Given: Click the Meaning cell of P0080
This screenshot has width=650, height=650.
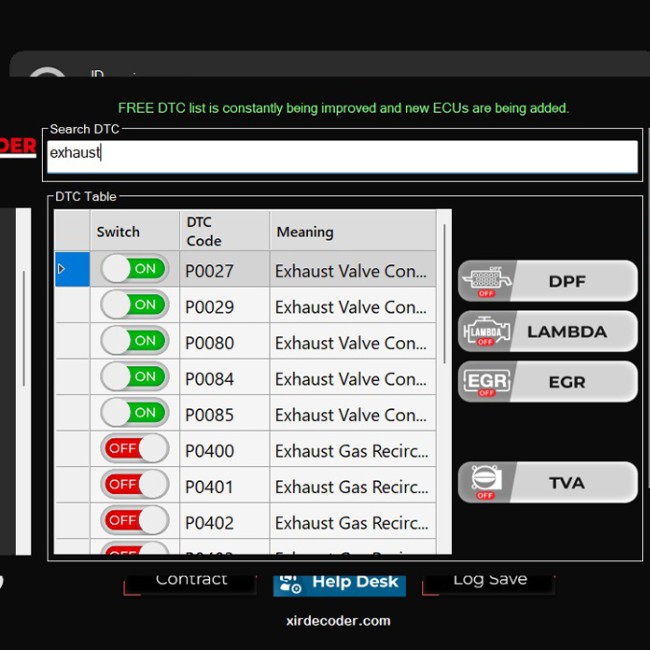Looking at the screenshot, I should (353, 341).
